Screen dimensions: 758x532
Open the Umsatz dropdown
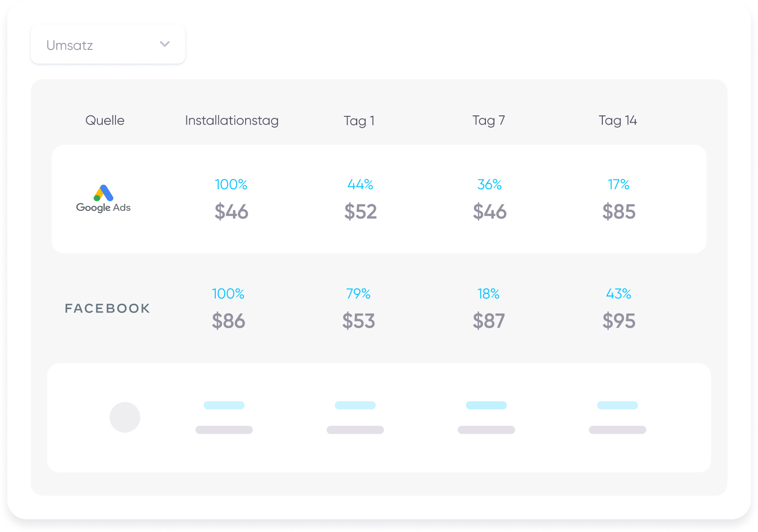108,44
